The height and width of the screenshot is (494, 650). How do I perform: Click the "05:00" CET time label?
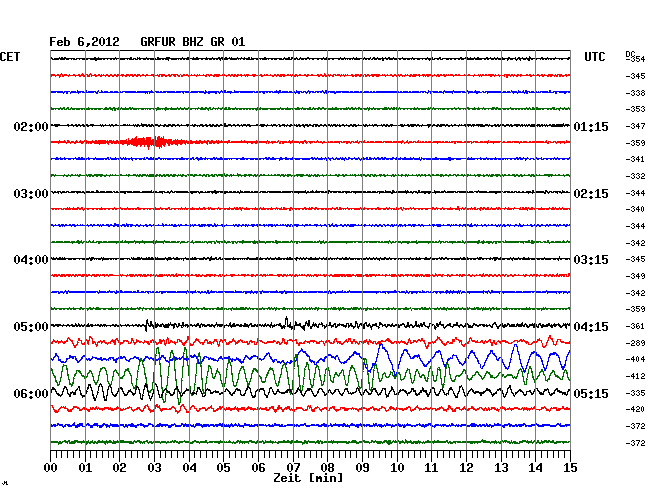click(x=31, y=327)
